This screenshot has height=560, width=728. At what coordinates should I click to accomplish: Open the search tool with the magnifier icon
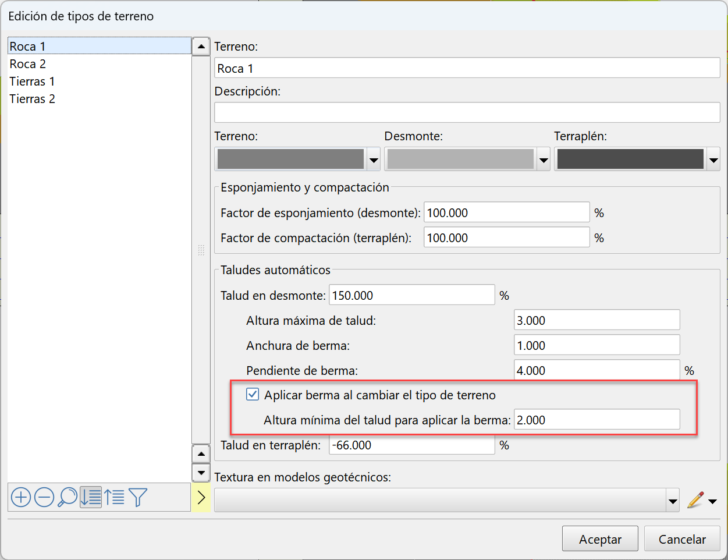(x=67, y=497)
